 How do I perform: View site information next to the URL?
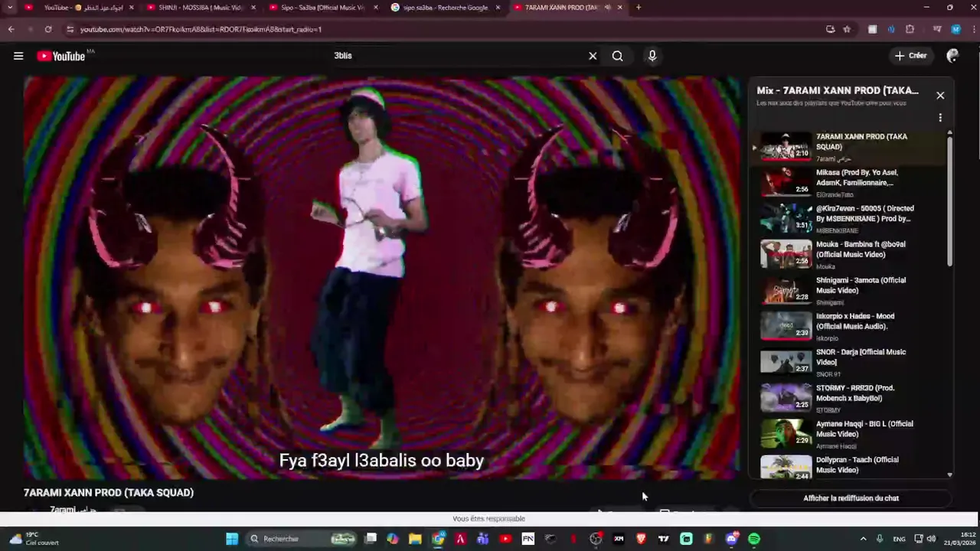click(70, 29)
